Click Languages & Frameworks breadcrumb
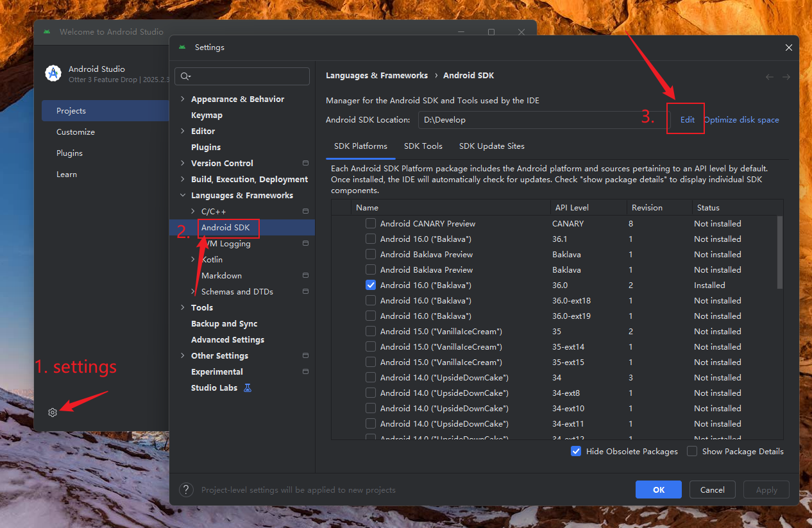 coord(376,75)
